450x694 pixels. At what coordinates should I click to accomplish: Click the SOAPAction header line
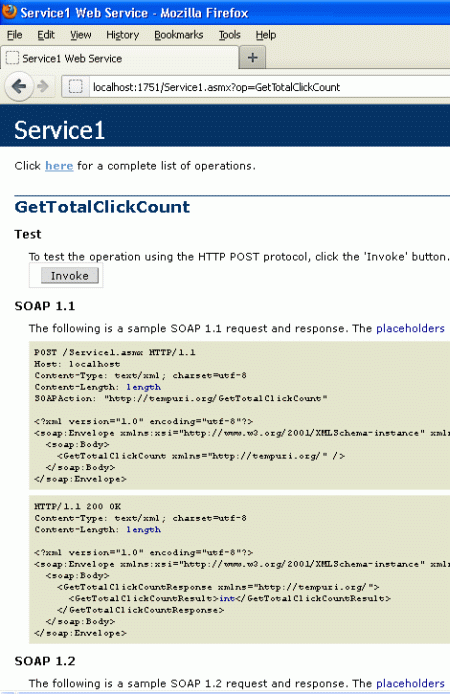point(181,398)
